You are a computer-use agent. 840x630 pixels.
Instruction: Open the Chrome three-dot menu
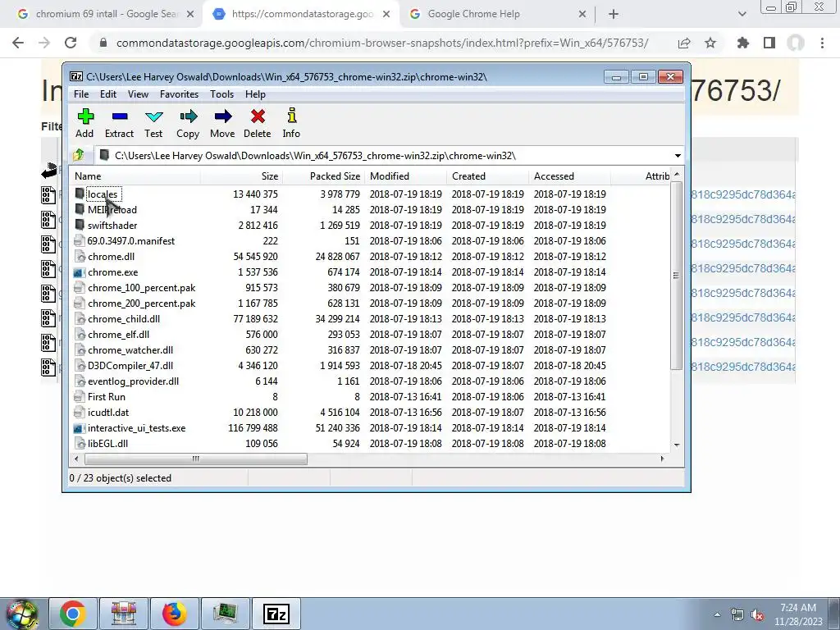pos(822,43)
